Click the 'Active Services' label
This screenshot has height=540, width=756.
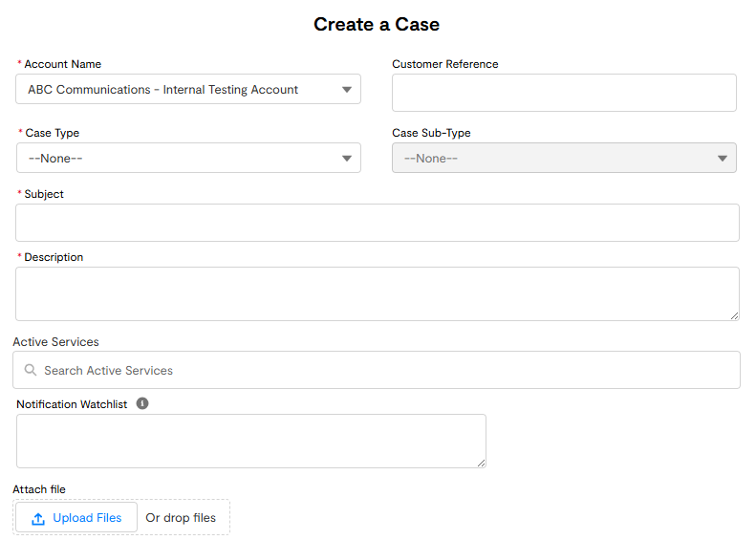pos(56,342)
